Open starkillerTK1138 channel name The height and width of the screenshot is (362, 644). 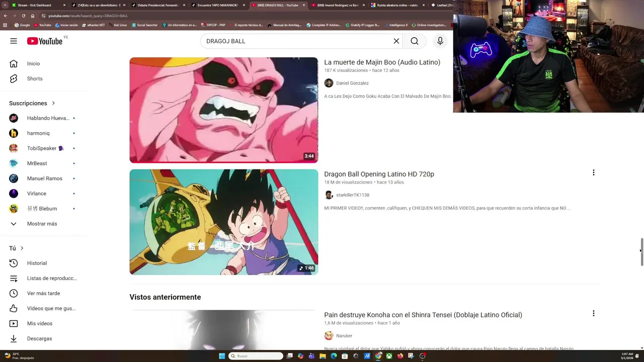pos(353,195)
